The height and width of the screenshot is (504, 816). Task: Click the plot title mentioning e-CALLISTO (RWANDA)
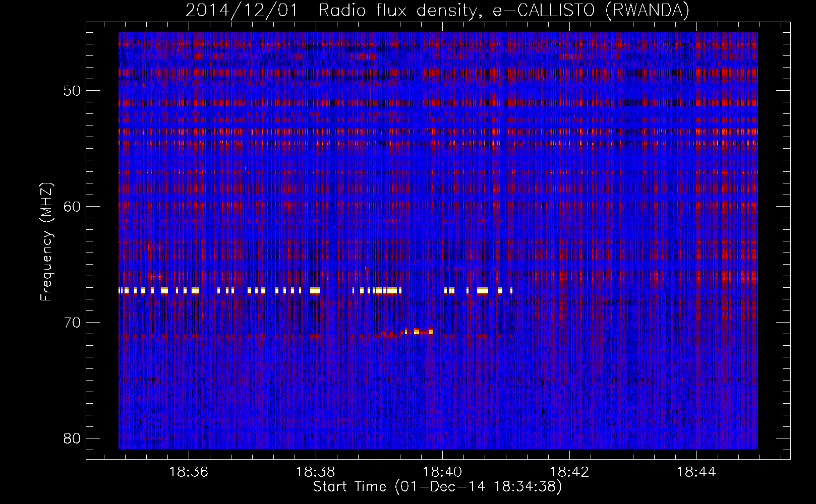tap(437, 10)
